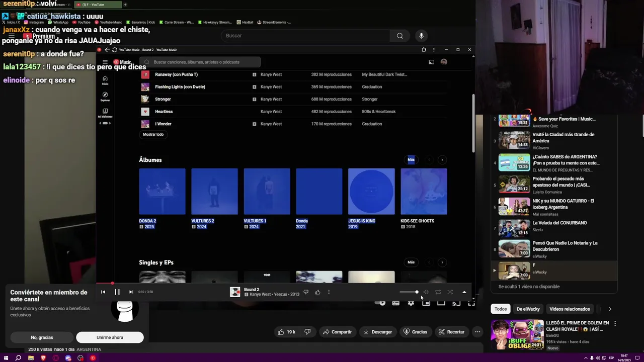
Task: Show more filter chips with right chevron
Action: pyautogui.click(x=610, y=309)
